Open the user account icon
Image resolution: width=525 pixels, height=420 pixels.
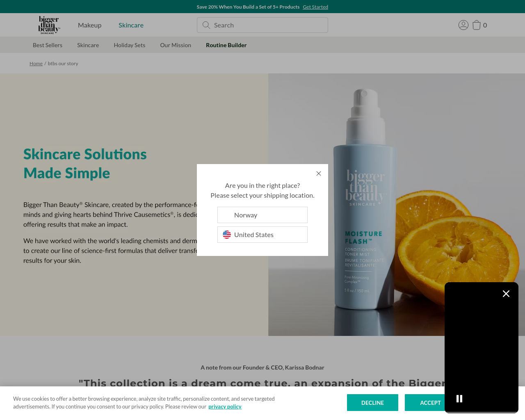[463, 25]
